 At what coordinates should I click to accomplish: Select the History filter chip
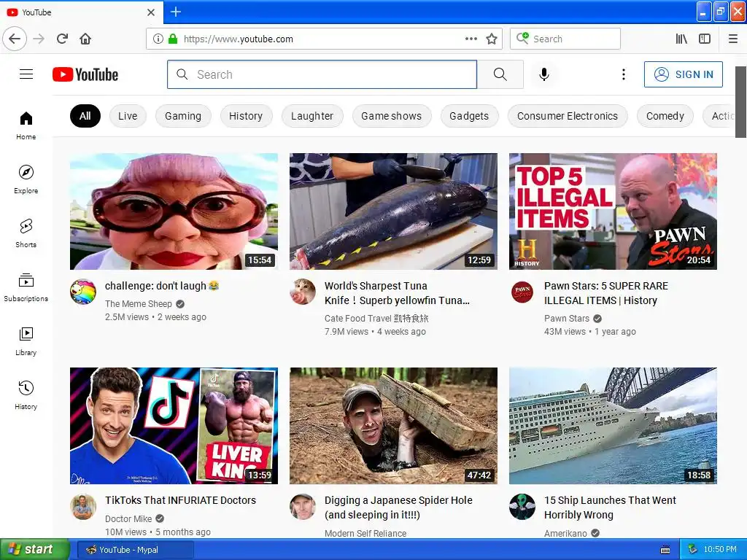pos(246,116)
